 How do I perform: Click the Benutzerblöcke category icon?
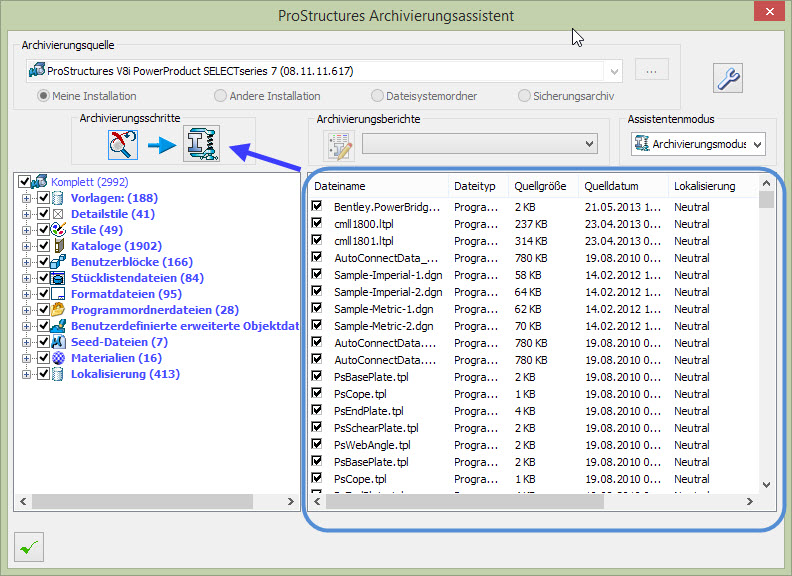click(x=59, y=262)
